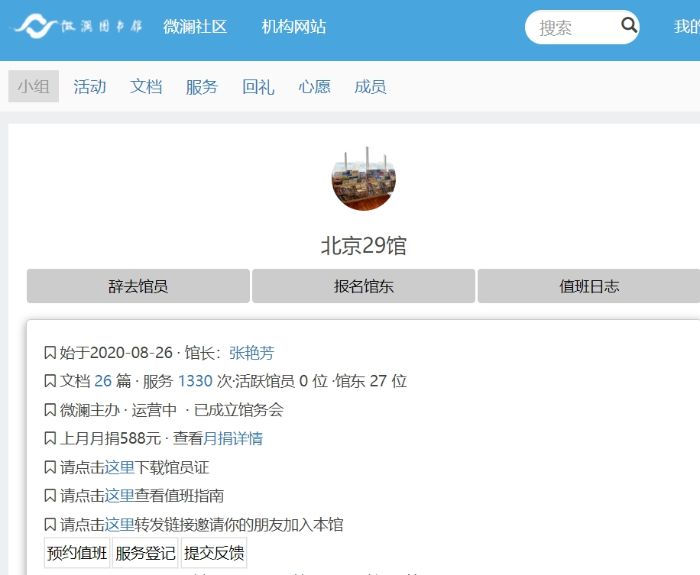The height and width of the screenshot is (575, 700).
Task: Click the 提交反馈 button
Action: (214, 553)
